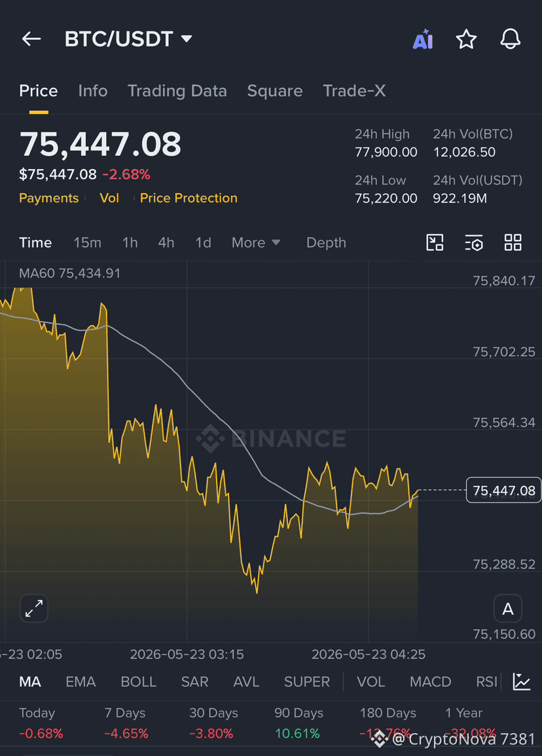Tap the 2026-05-23 03:15 time label
Image resolution: width=542 pixels, height=756 pixels.
[187, 654]
